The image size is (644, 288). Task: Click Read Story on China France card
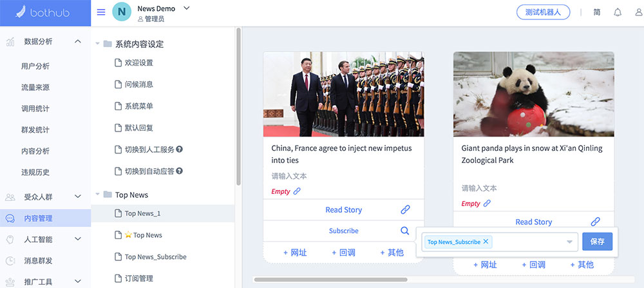pyautogui.click(x=344, y=210)
